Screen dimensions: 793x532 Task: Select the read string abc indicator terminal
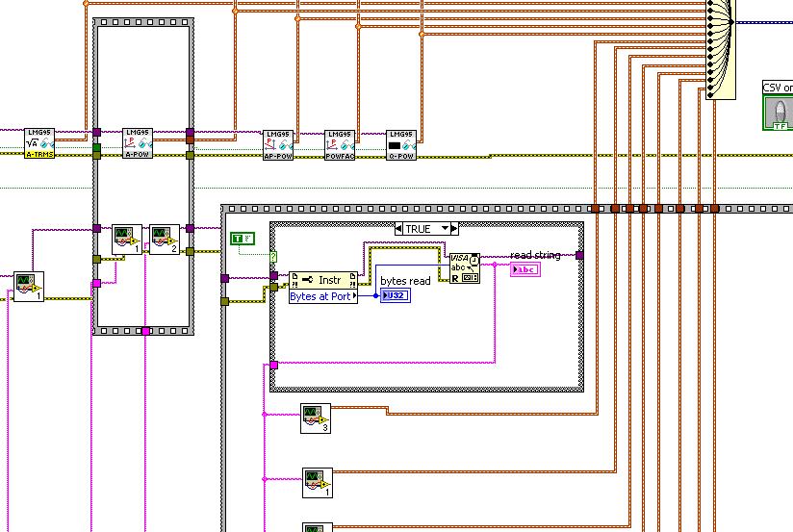click(525, 269)
